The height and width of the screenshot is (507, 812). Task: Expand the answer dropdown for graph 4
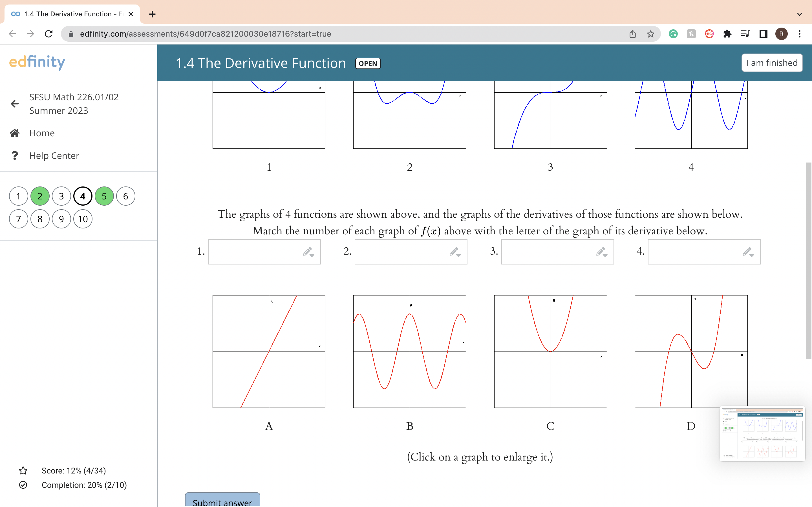coord(752,255)
